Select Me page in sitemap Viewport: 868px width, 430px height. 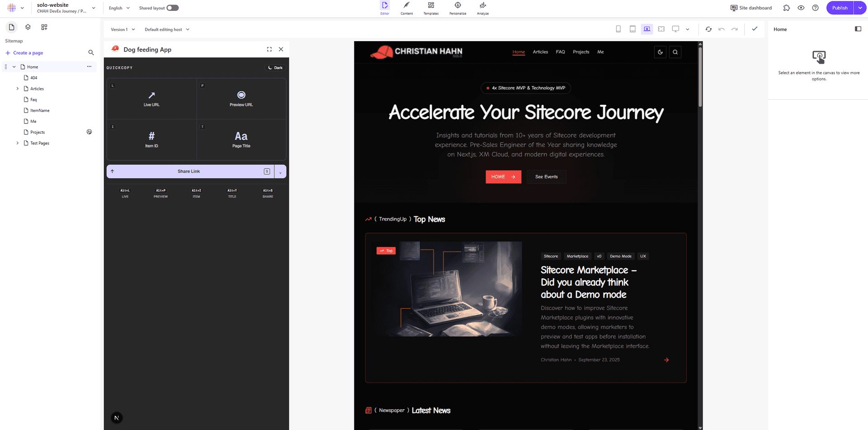click(33, 121)
